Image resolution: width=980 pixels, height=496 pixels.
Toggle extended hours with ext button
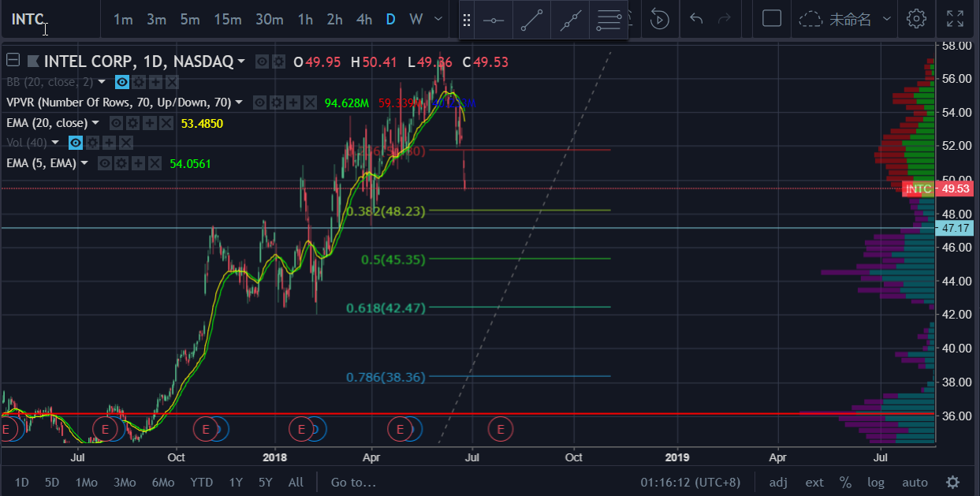(814, 482)
